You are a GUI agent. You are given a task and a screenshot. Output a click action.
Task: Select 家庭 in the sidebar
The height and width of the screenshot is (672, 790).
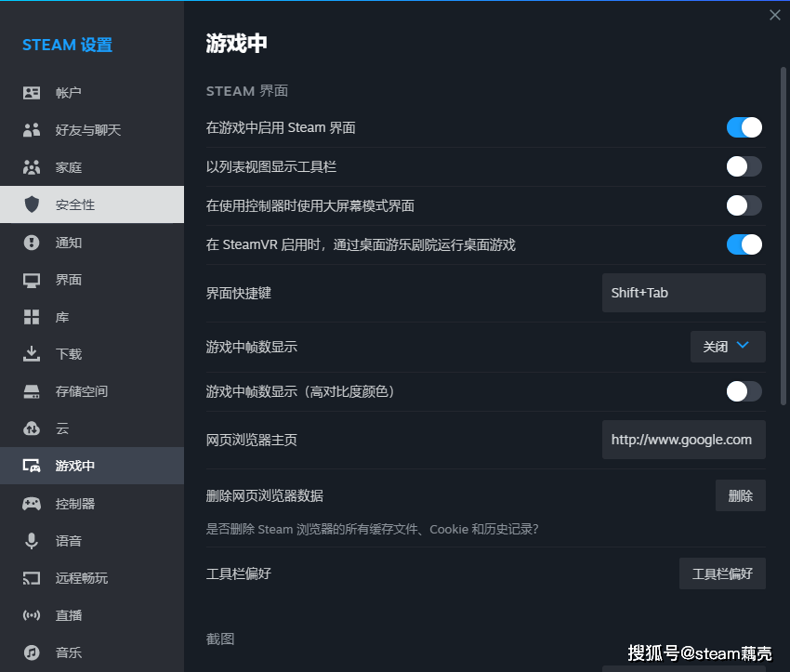coord(92,167)
